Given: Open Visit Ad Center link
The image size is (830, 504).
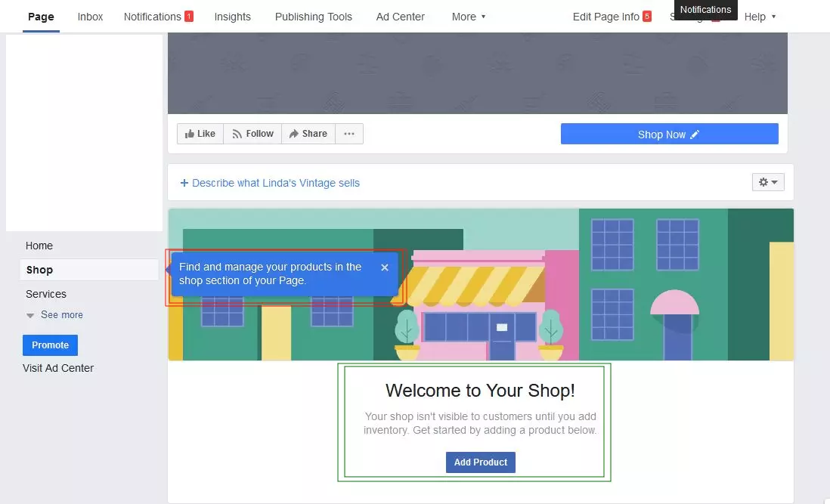Looking at the screenshot, I should click(x=58, y=368).
